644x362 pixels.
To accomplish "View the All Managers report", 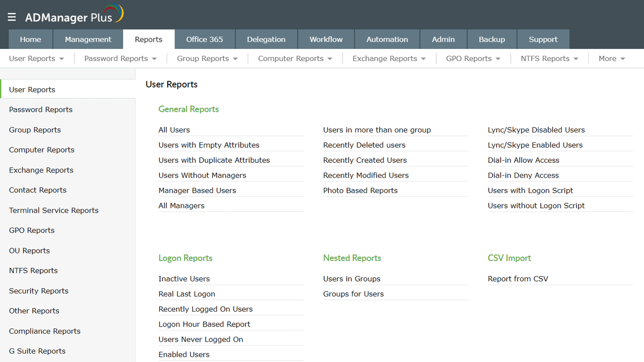I will click(182, 206).
